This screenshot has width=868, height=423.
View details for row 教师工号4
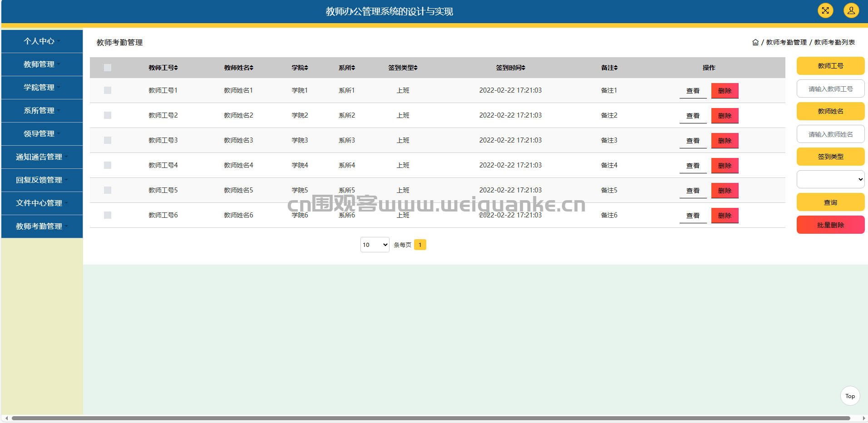click(x=693, y=166)
